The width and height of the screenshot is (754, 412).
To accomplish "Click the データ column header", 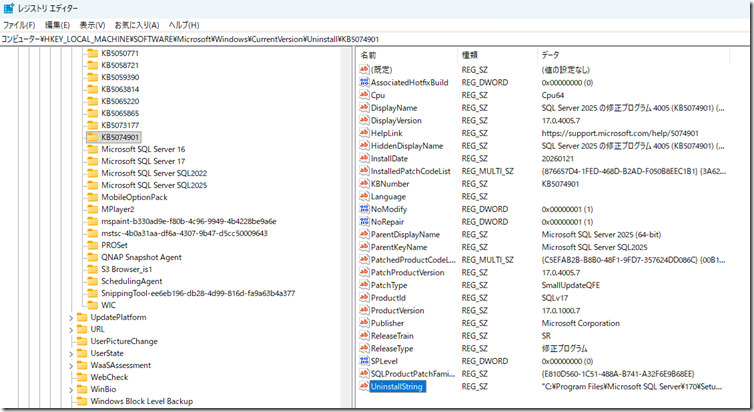I will [x=551, y=54].
